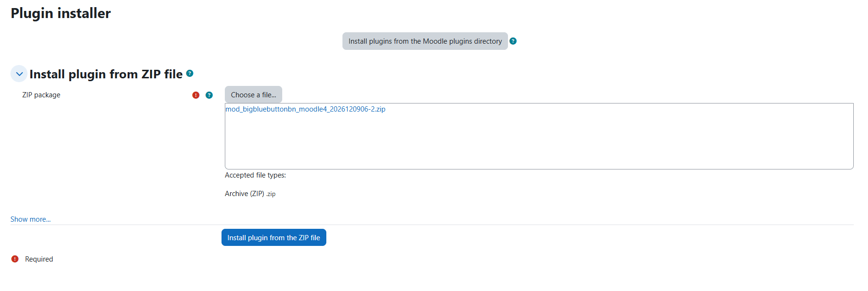868x291 pixels.
Task: Click empty space in the file drop area
Action: tap(539, 142)
